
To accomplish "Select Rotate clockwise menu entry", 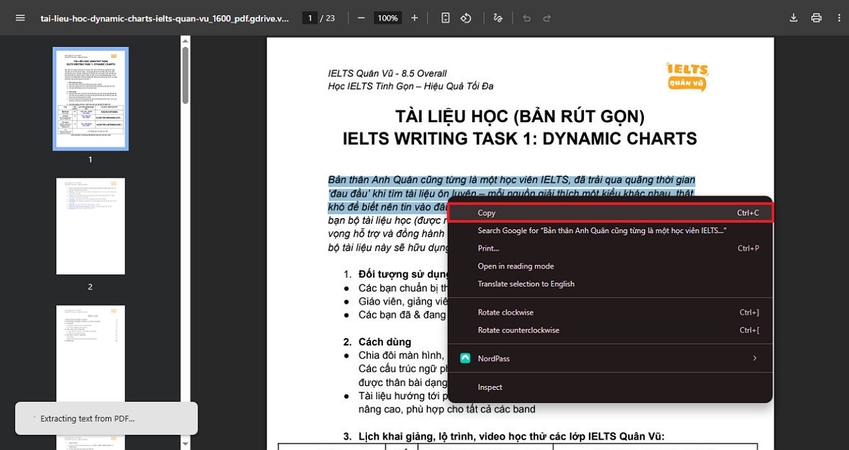I will pos(611,312).
